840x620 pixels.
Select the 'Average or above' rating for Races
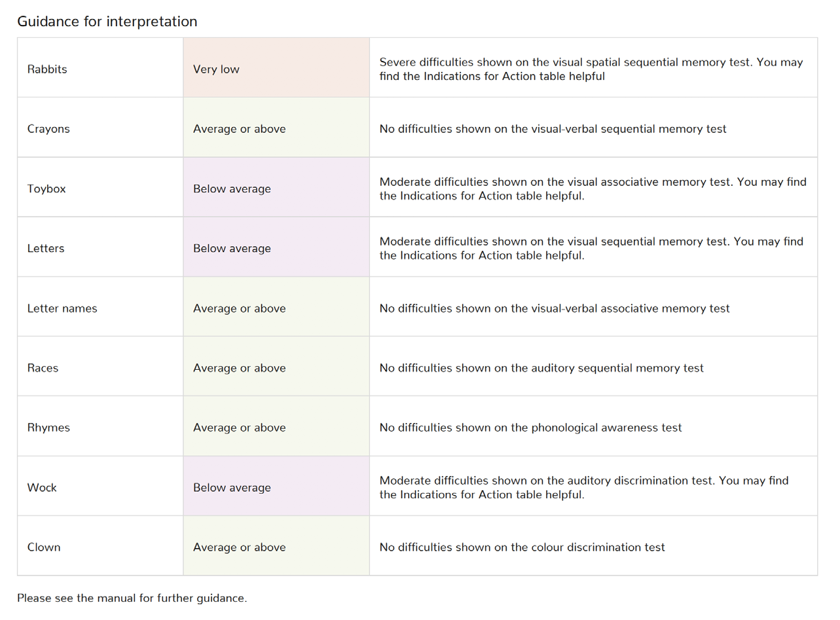tap(276, 367)
